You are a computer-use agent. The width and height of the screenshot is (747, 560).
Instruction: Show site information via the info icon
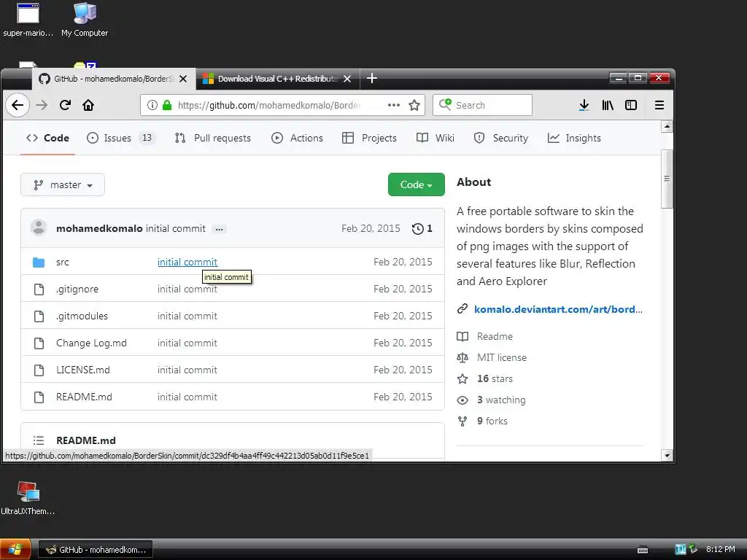click(x=152, y=105)
